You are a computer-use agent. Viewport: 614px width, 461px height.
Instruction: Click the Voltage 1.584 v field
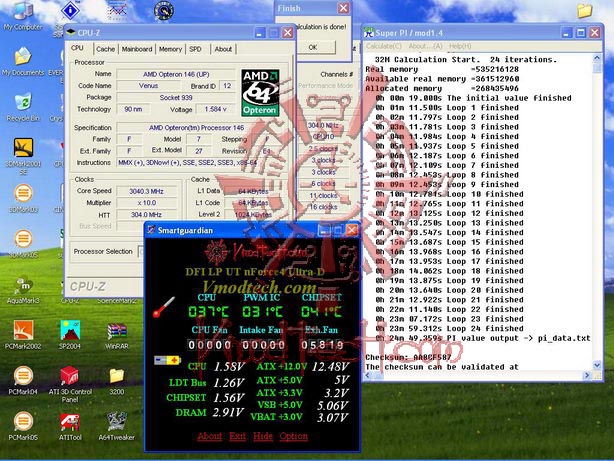216,109
